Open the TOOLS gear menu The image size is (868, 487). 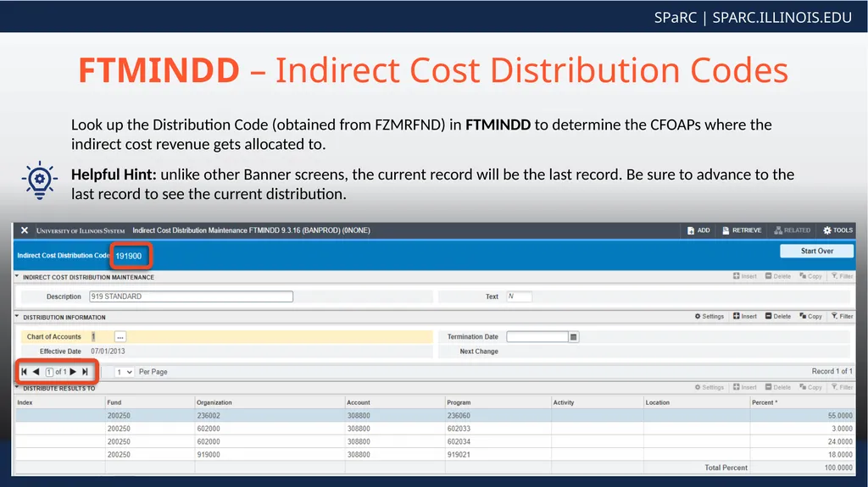point(837,230)
